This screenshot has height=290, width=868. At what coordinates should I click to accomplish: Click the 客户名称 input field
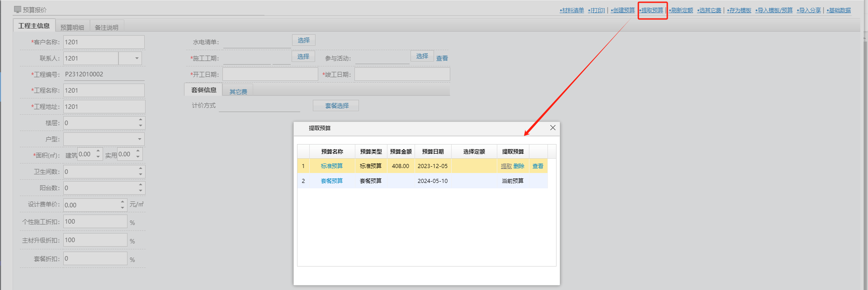point(104,42)
